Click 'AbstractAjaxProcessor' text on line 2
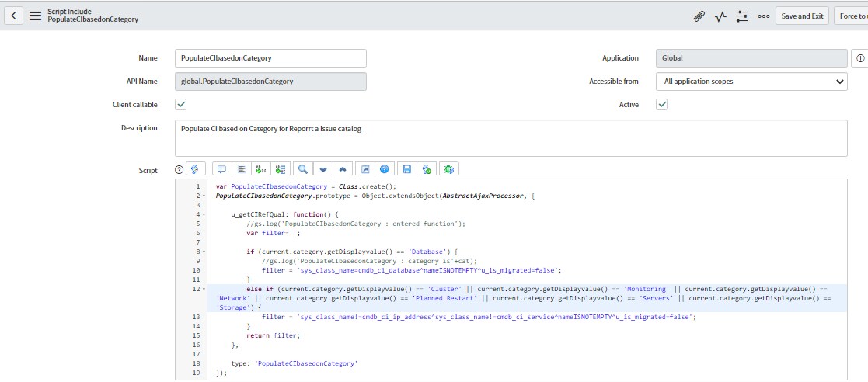This screenshot has width=868, height=382. (481, 196)
